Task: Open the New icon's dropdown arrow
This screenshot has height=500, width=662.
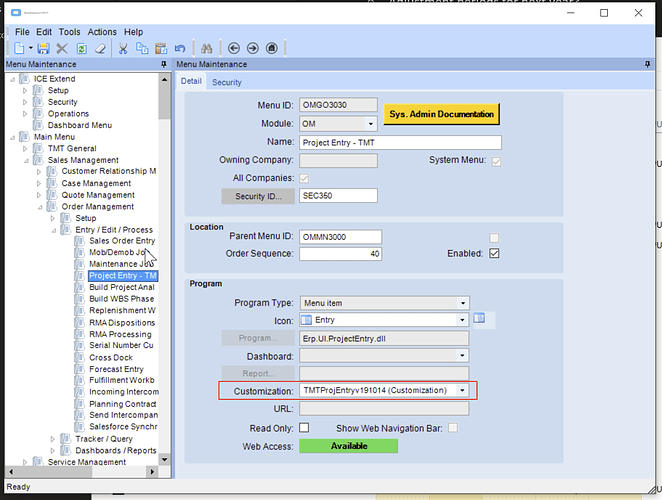Action: pyautogui.click(x=31, y=48)
